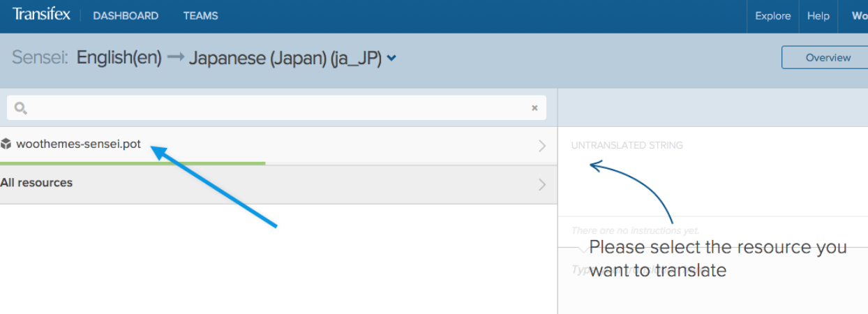This screenshot has height=314, width=868.
Task: Click the UNTRANSLATED STRING label
Action: (x=627, y=145)
